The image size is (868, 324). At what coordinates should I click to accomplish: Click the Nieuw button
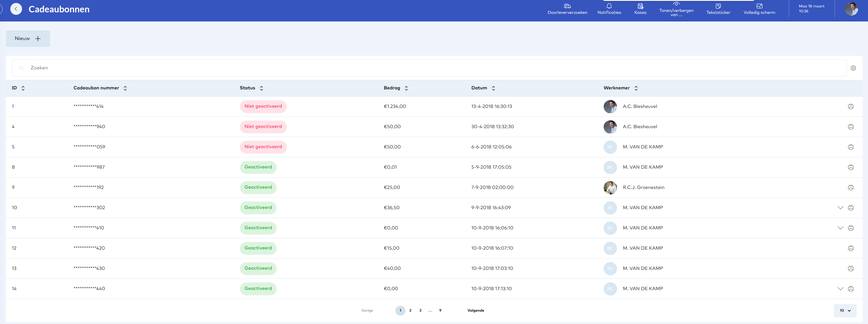coord(28,39)
